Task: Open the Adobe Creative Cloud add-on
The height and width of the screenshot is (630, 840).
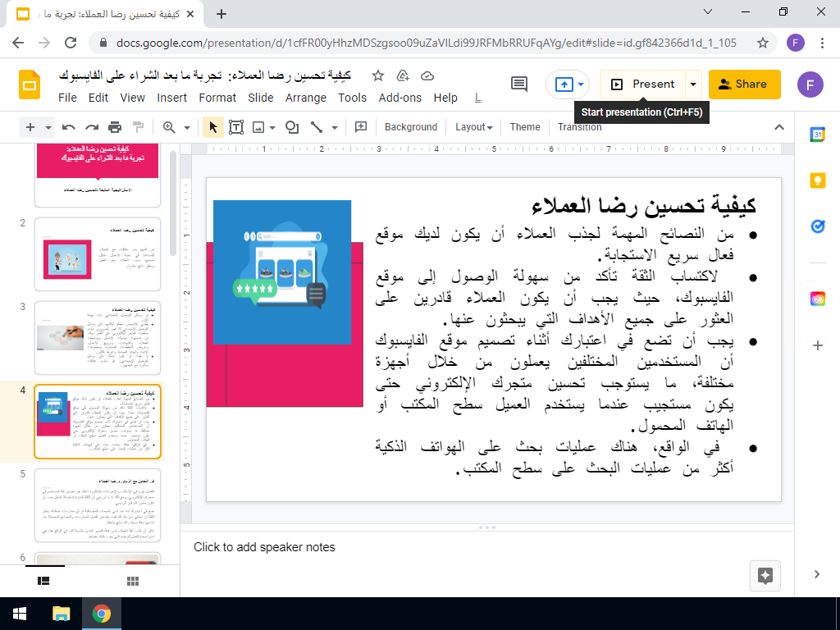Action: [x=818, y=299]
